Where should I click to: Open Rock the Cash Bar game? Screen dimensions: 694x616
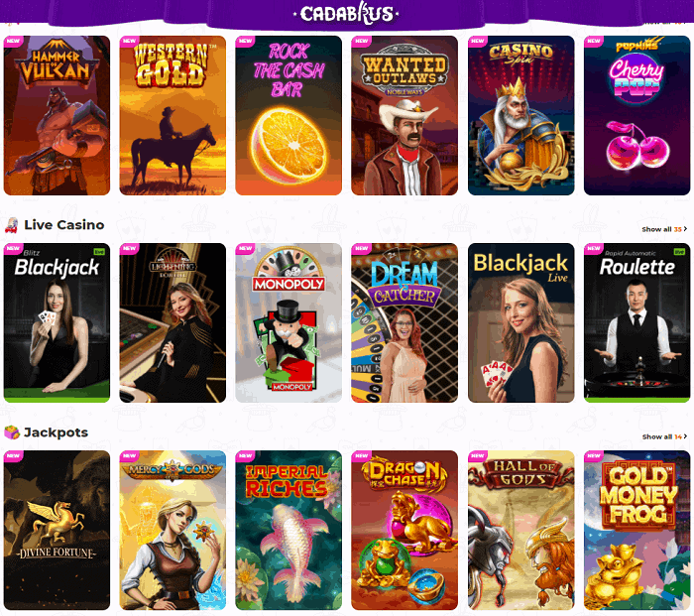pyautogui.click(x=289, y=116)
